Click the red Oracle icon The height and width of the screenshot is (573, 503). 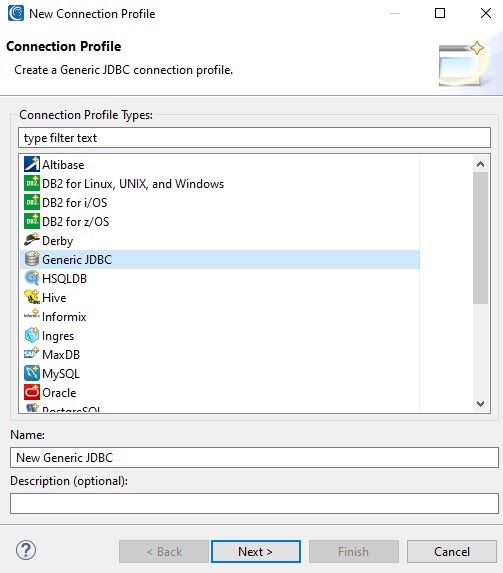[x=32, y=392]
